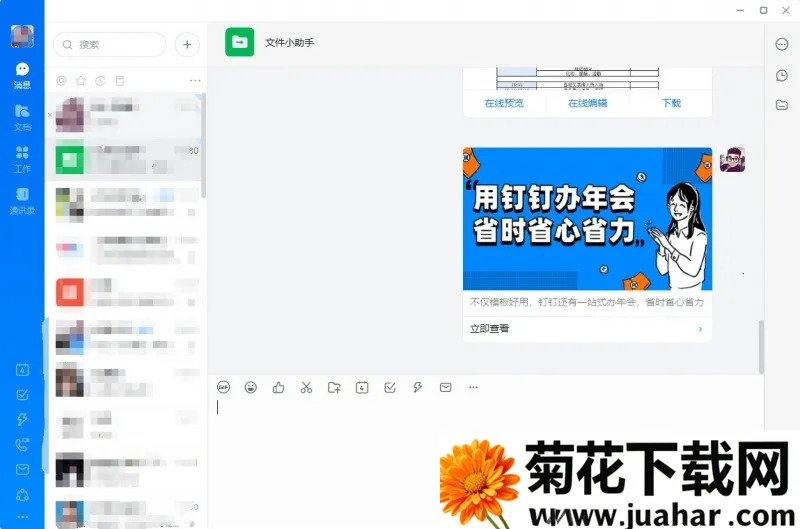
Task: Open the 消息 messages tab in sidebar
Action: click(x=22, y=75)
